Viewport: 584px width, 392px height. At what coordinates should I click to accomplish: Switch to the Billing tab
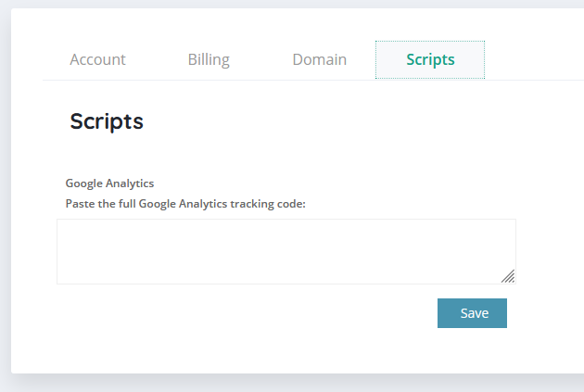(x=209, y=60)
